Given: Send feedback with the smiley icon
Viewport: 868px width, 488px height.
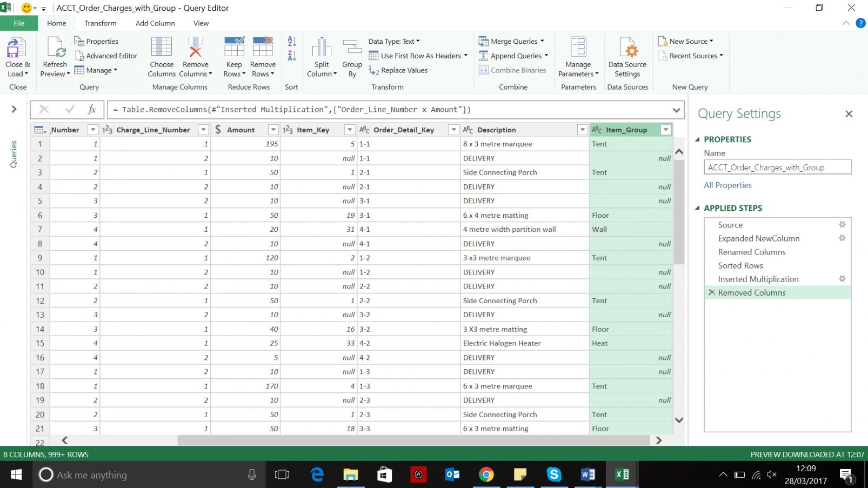Looking at the screenshot, I should click(26, 8).
